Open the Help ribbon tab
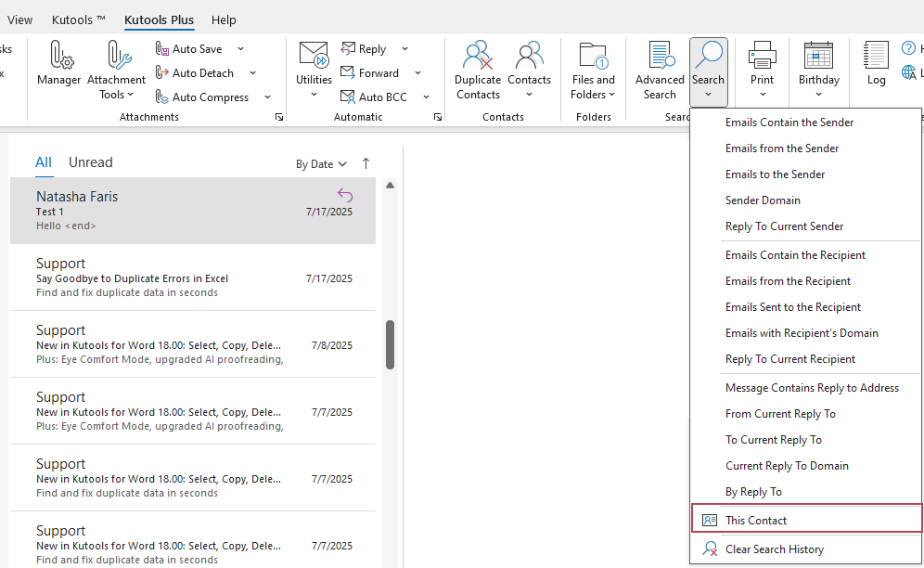The image size is (924, 568). [224, 20]
